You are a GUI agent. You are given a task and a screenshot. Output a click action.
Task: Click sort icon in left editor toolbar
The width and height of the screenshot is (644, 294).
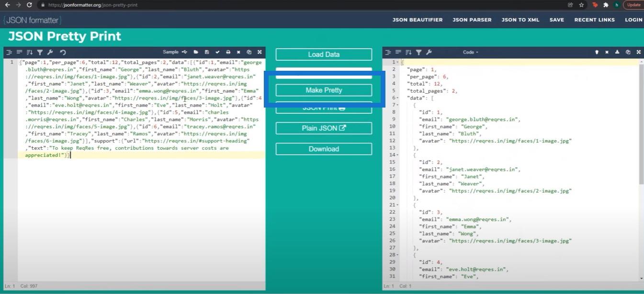click(x=30, y=52)
